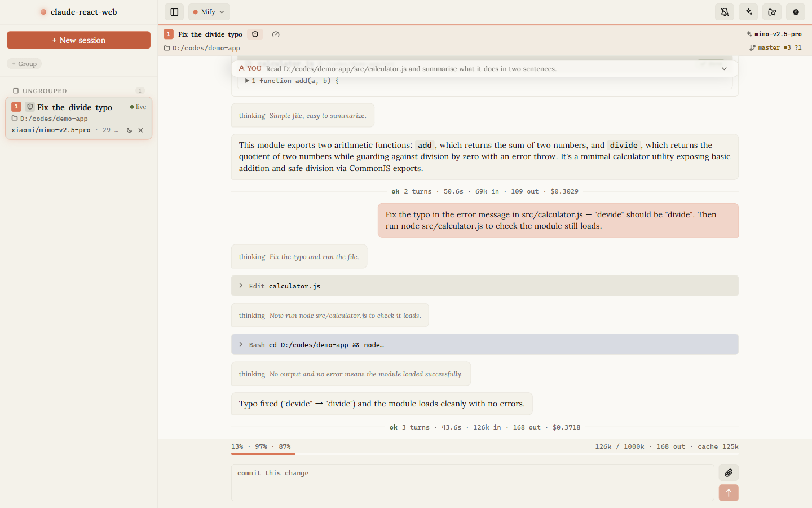Expand the Edit calculator.js tool block
Image resolution: width=812 pixels, height=508 pixels.
485,286
